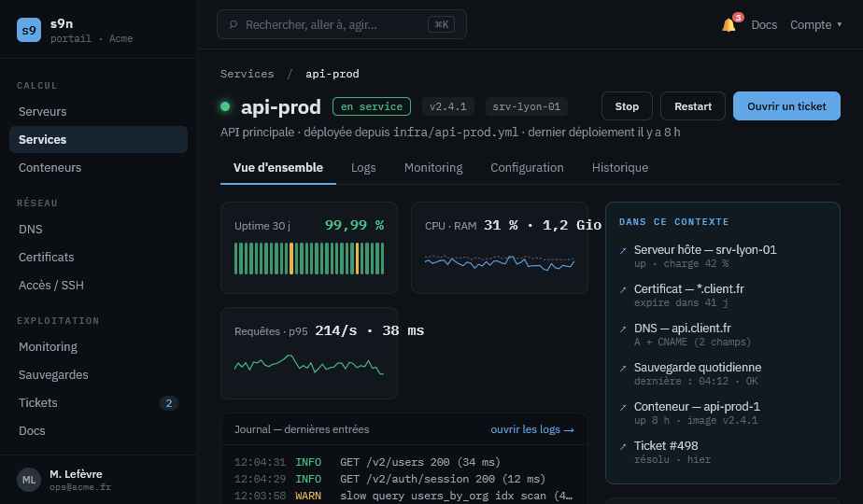Open Docs in sidebar
The image size is (863, 504).
click(98, 431)
